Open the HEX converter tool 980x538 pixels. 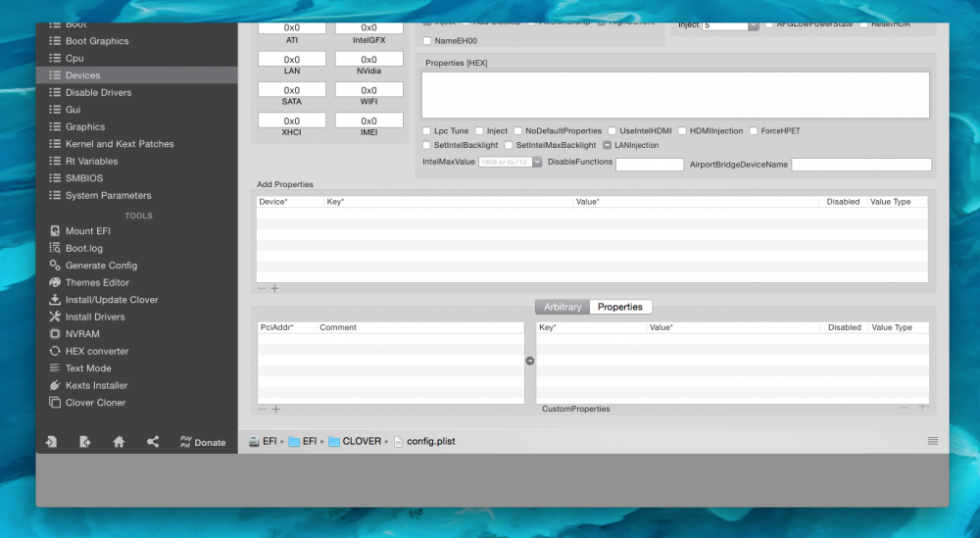coord(97,351)
